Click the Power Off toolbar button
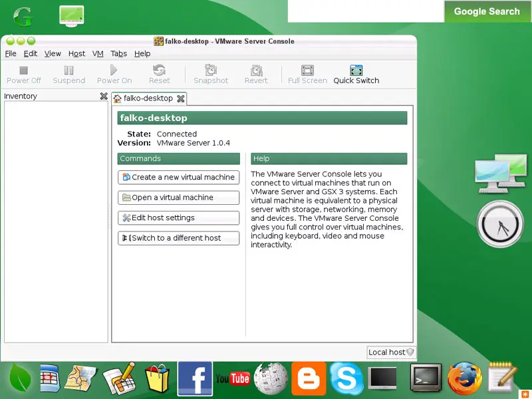This screenshot has width=532, height=399. tap(23, 74)
